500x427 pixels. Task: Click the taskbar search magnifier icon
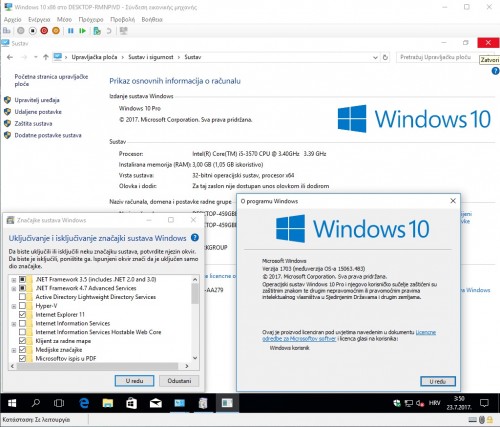tap(35, 403)
